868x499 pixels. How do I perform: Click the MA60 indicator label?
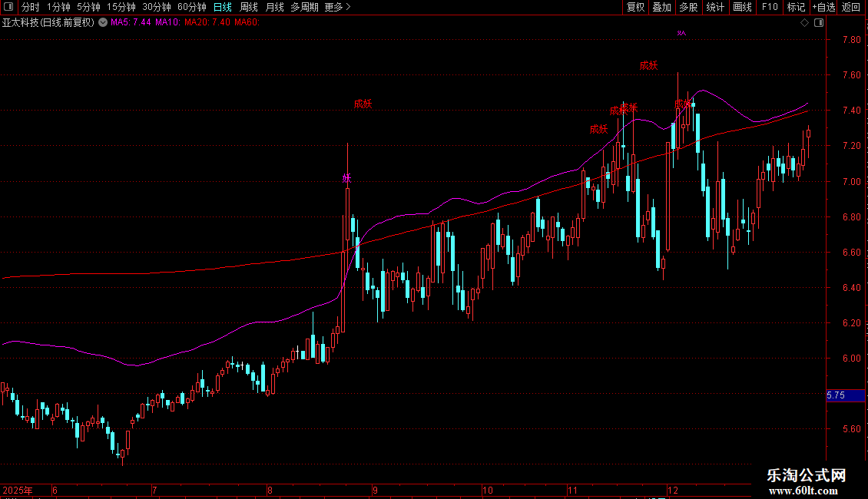click(247, 23)
